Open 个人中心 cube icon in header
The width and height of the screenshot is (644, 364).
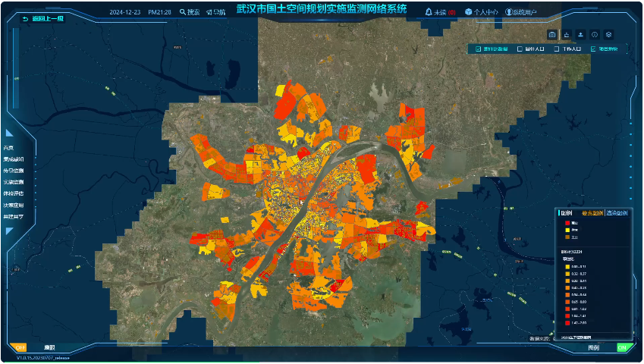click(468, 12)
